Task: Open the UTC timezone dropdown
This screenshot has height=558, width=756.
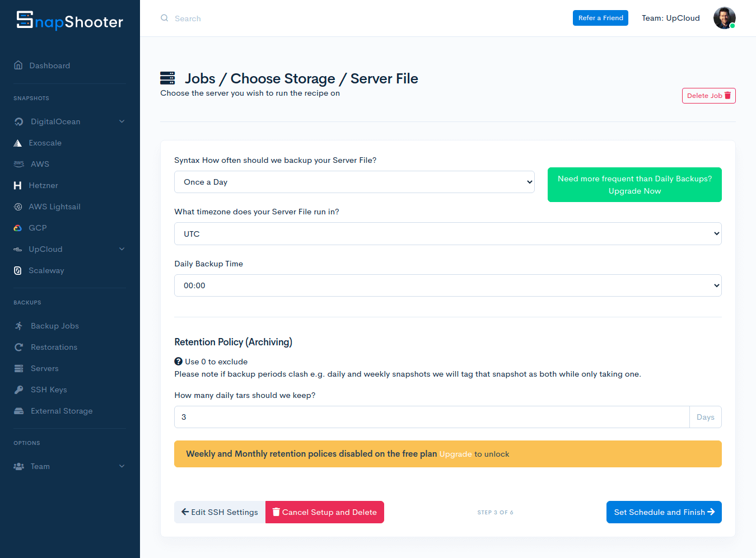Action: click(447, 234)
